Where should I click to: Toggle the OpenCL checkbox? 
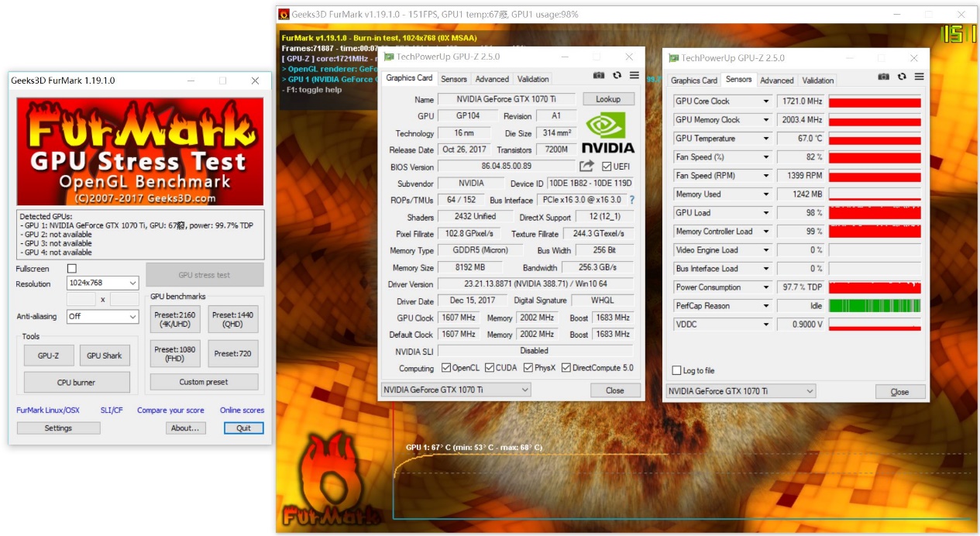tap(445, 368)
